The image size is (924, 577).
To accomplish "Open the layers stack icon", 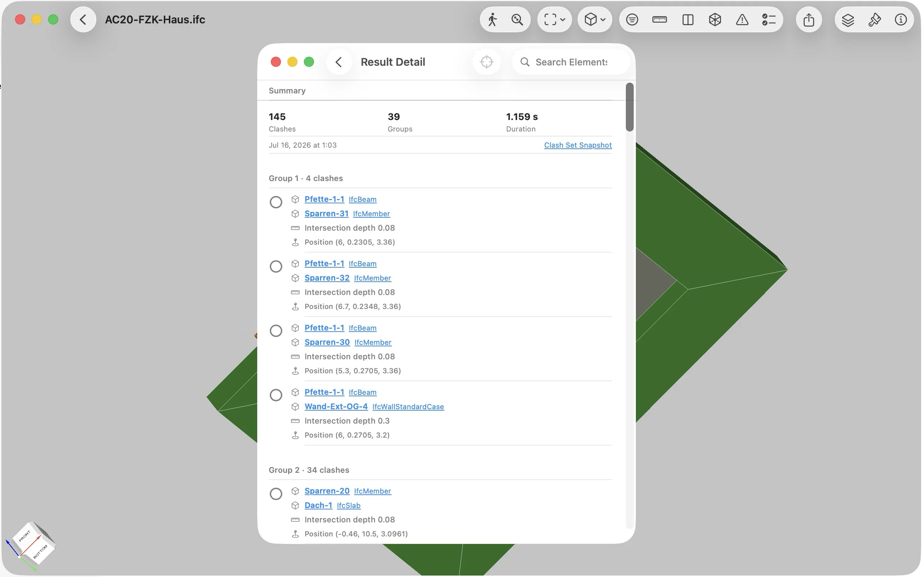I will (x=848, y=19).
